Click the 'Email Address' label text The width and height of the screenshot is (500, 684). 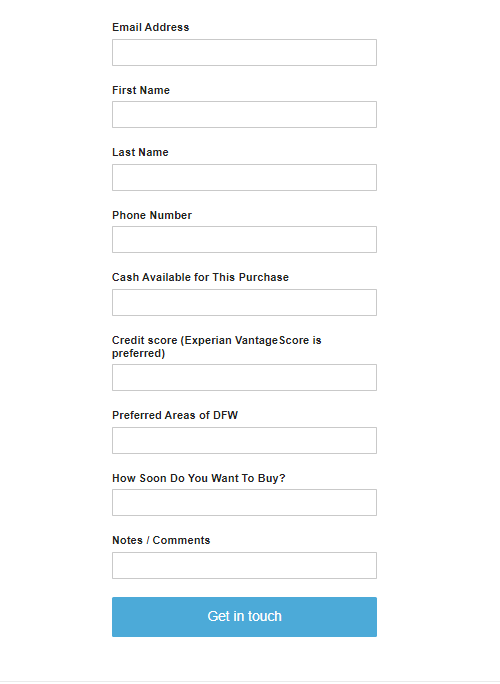pos(151,27)
